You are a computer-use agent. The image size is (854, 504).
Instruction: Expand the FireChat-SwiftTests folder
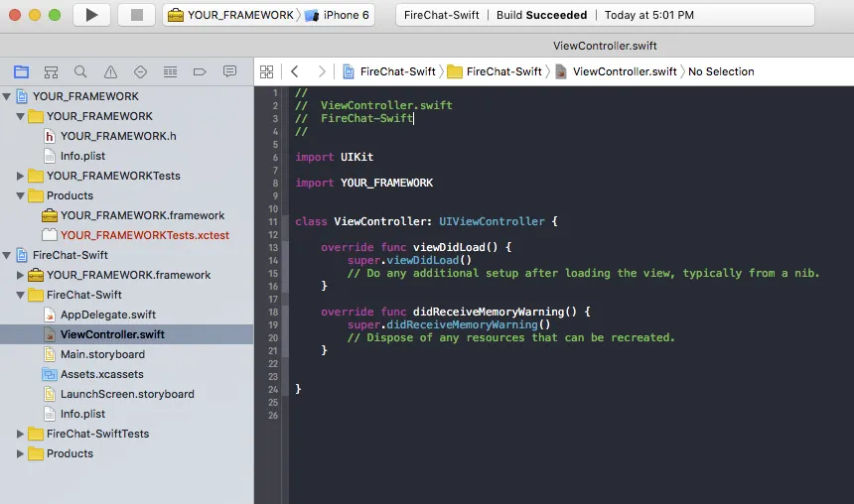click(x=20, y=434)
